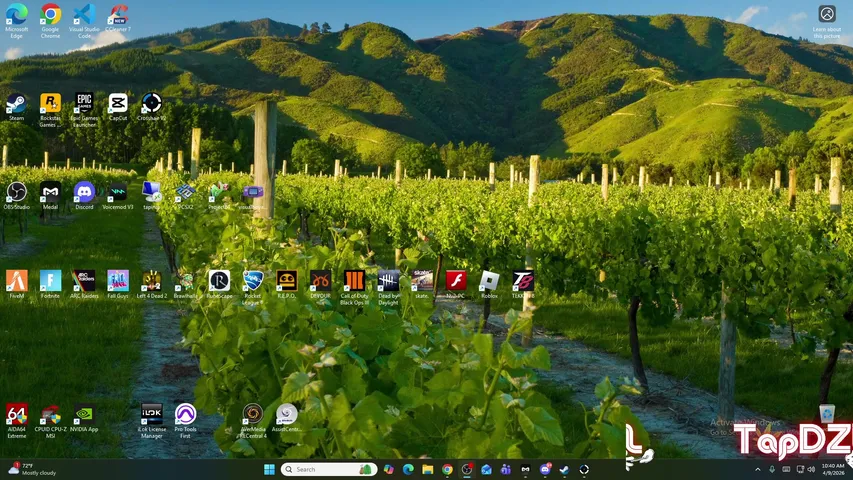Image resolution: width=853 pixels, height=480 pixels.
Task: Open the Microsoft Edge desktop shortcut
Action: (16, 21)
